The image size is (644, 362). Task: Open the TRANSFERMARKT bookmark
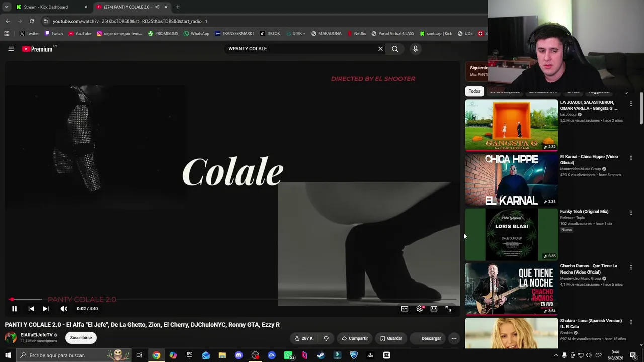tap(234, 34)
